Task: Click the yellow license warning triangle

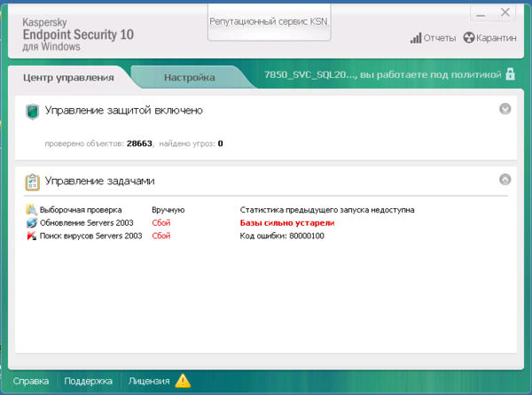Action: pyautogui.click(x=183, y=381)
